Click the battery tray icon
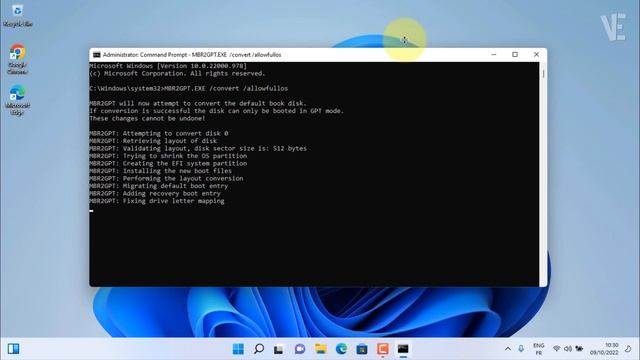640x360 pixels. (x=579, y=349)
